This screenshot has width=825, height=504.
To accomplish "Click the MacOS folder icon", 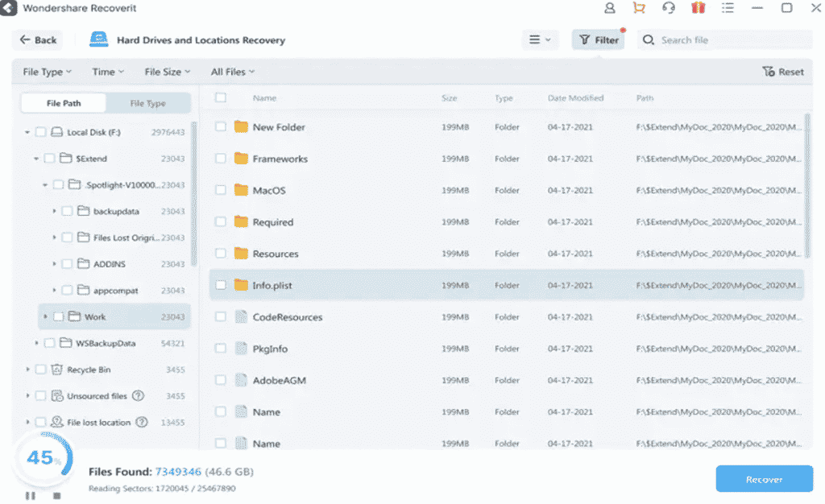I will 241,190.
